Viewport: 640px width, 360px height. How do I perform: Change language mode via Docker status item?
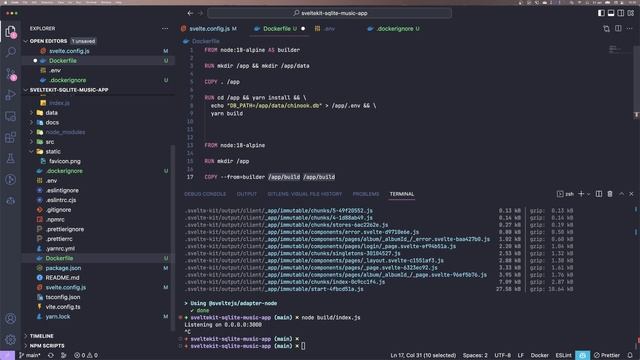point(540,356)
